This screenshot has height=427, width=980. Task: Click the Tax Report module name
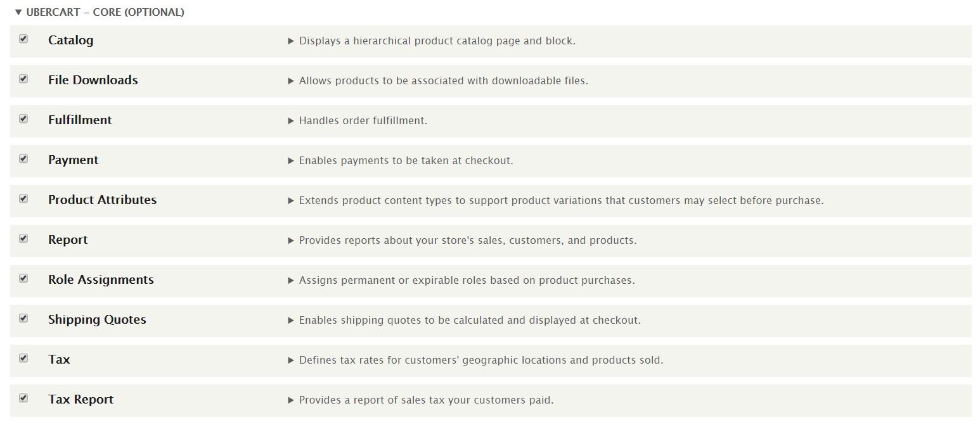pos(81,400)
